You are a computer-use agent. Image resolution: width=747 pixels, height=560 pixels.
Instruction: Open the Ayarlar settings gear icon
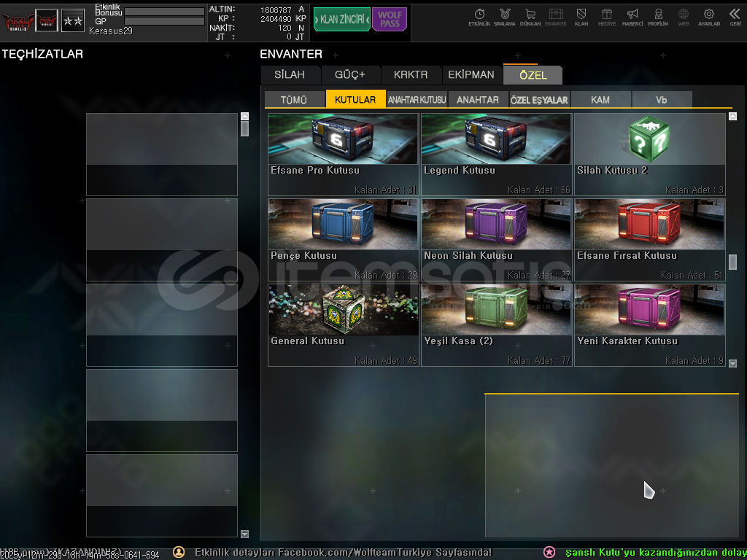tap(709, 17)
